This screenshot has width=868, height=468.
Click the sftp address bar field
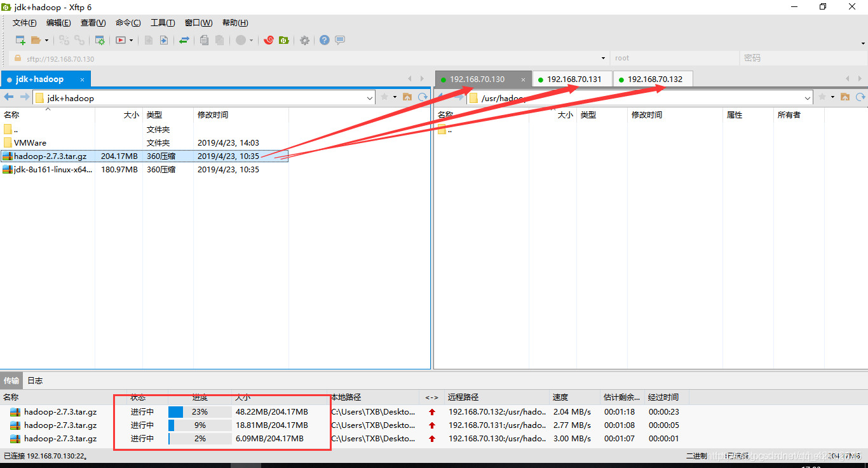point(309,59)
